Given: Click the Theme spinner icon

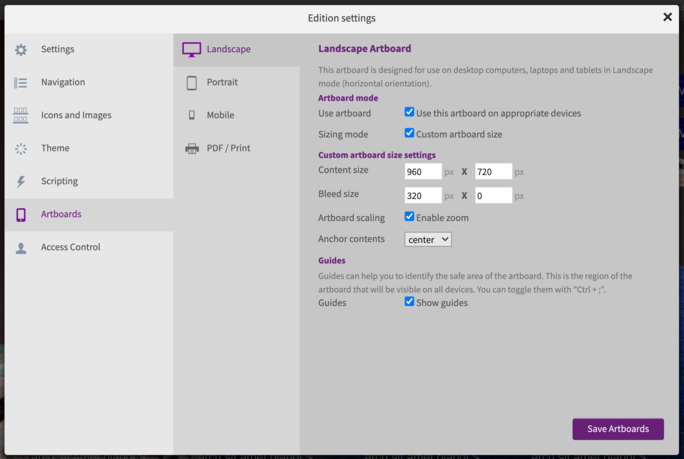Looking at the screenshot, I should coord(21,148).
